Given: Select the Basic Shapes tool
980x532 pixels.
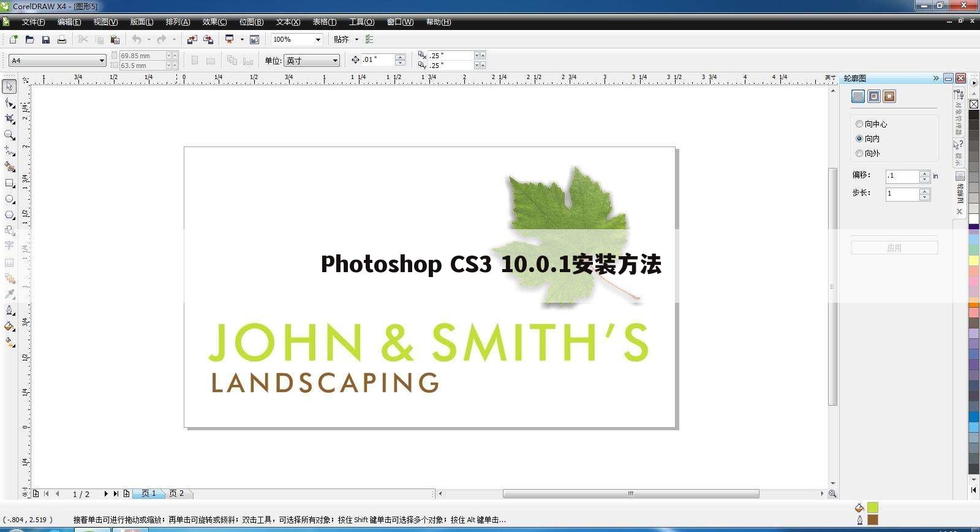Looking at the screenshot, I should [10, 230].
